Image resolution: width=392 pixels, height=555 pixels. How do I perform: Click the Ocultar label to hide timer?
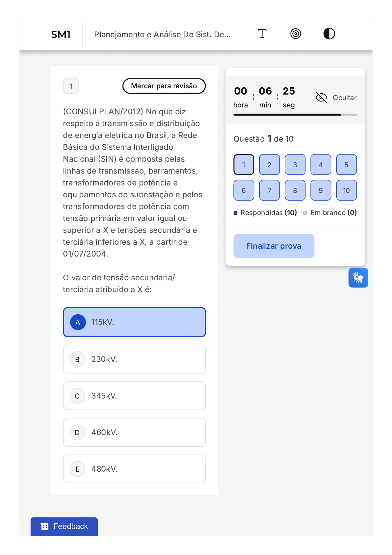(345, 98)
